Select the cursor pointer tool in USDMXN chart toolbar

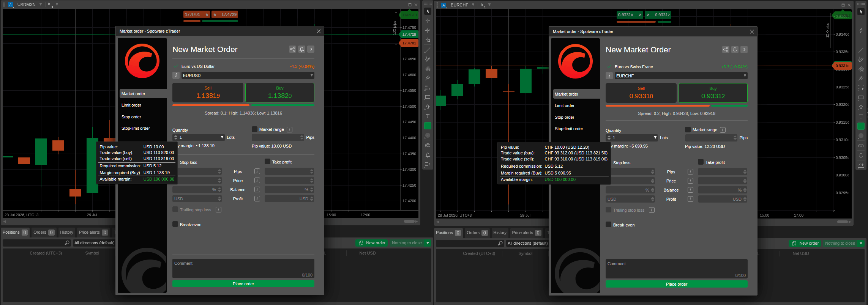click(428, 11)
